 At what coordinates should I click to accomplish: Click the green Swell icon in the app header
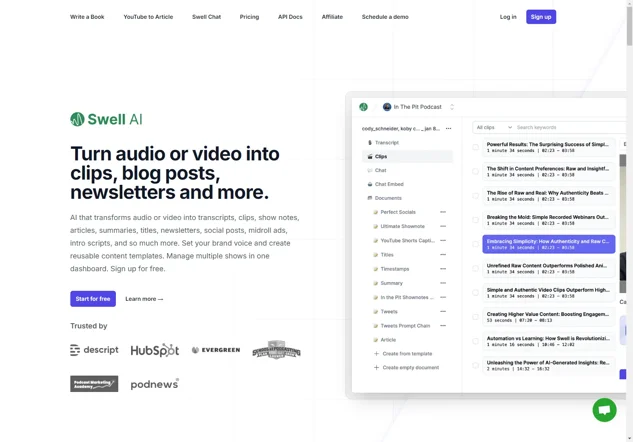pos(363,107)
